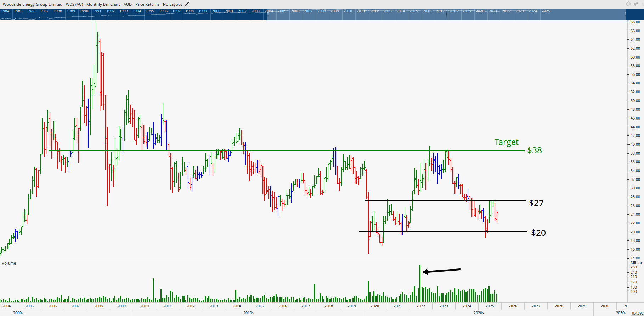Select 2003 in the navigator strip

tap(255, 11)
